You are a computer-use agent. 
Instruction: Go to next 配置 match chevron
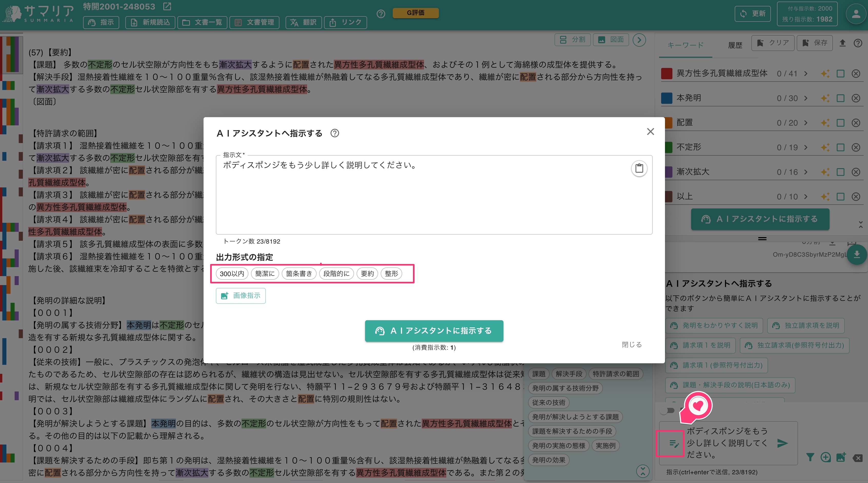[x=806, y=123]
